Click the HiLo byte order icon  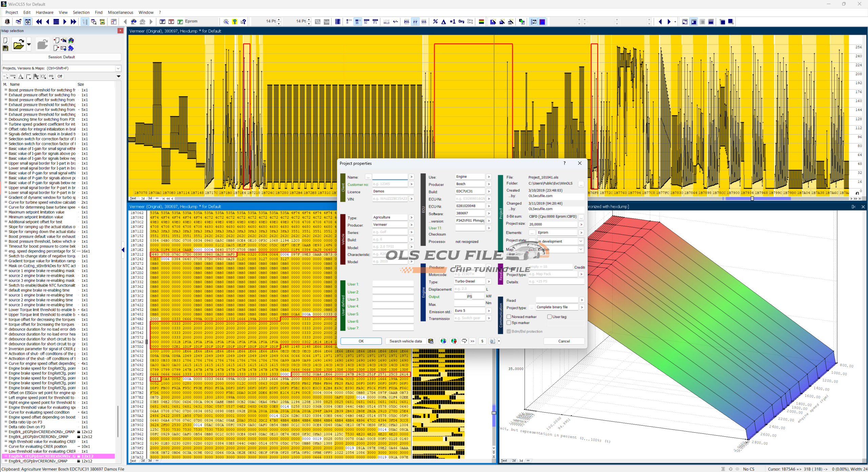click(386, 22)
